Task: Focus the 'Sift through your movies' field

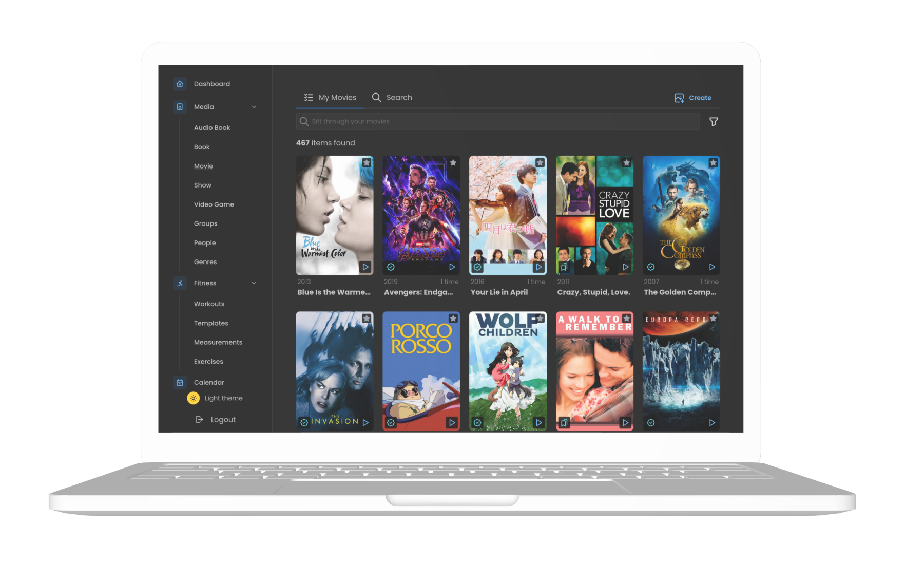Action: (498, 122)
